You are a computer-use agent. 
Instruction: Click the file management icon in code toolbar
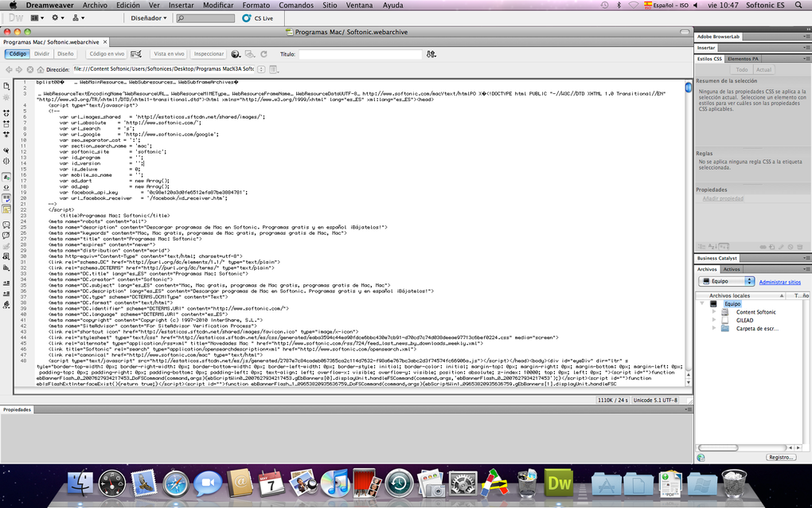tap(6, 86)
